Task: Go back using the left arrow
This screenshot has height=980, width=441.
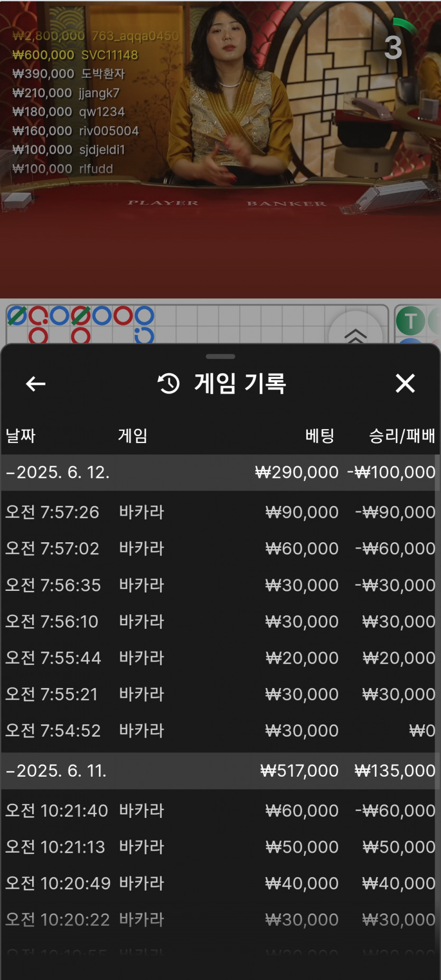Action: [36, 384]
